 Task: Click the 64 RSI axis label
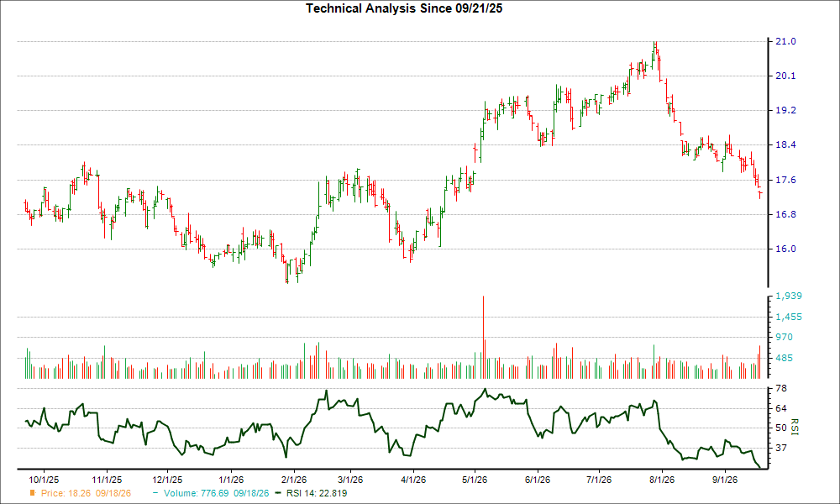[781, 408]
